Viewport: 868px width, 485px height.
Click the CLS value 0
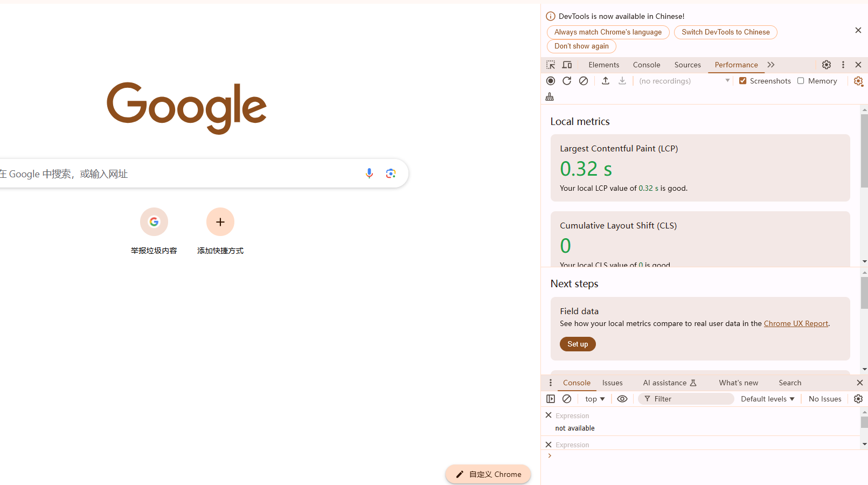point(565,246)
